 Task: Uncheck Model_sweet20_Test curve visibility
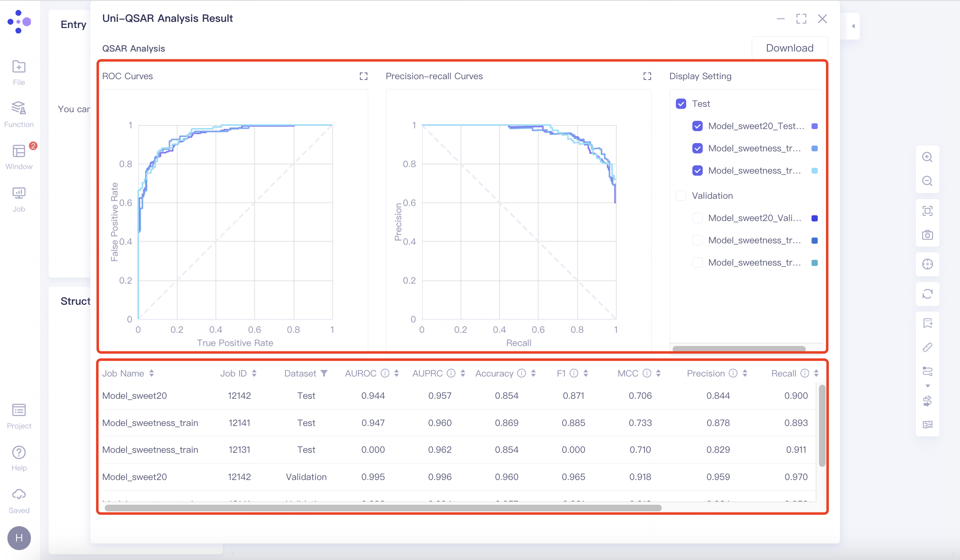697,126
